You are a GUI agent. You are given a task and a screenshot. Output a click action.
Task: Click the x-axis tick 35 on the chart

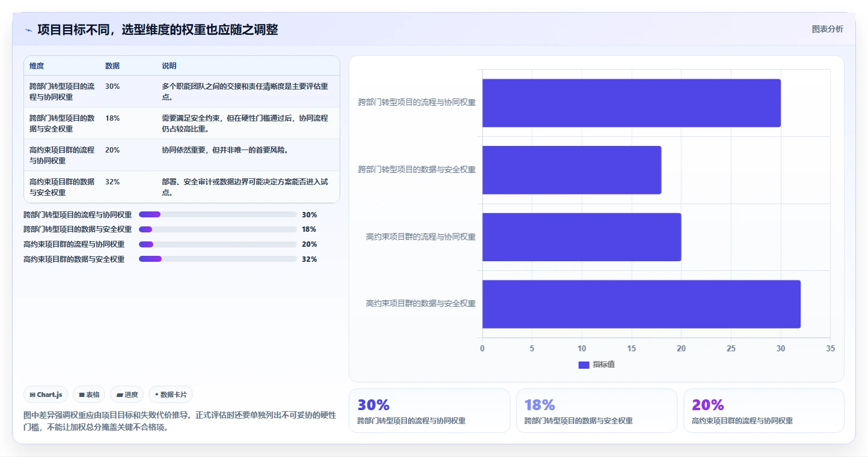coord(830,348)
